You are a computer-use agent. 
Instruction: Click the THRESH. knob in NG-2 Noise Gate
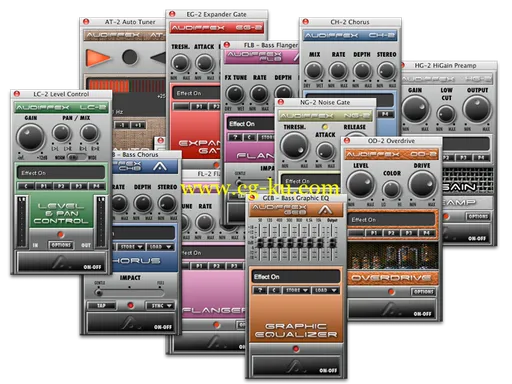[294, 146]
